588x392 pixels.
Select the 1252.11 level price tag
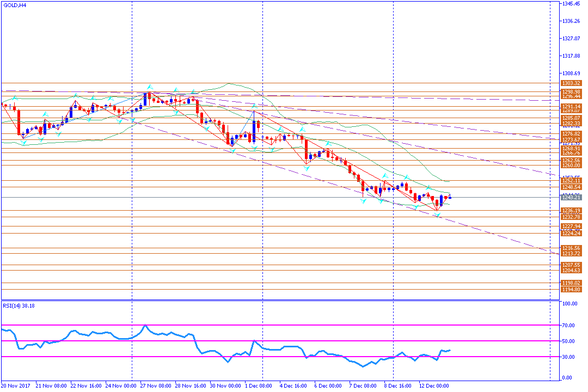[571, 180]
